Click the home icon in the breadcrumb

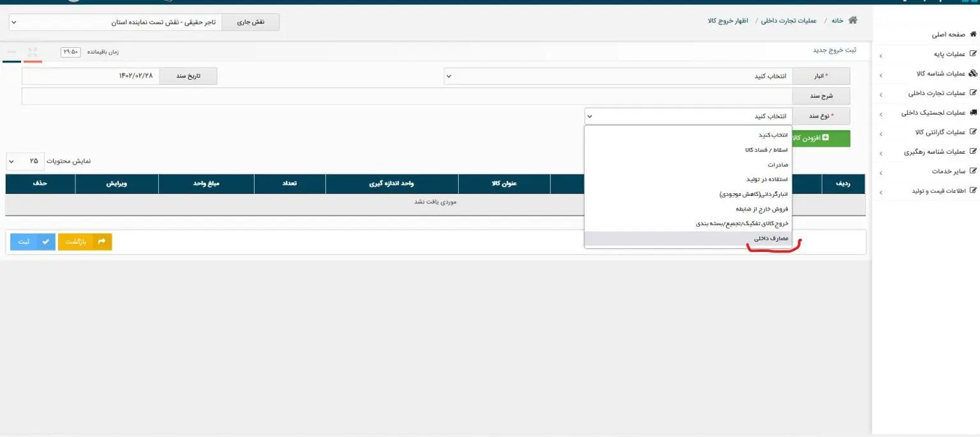coord(852,20)
